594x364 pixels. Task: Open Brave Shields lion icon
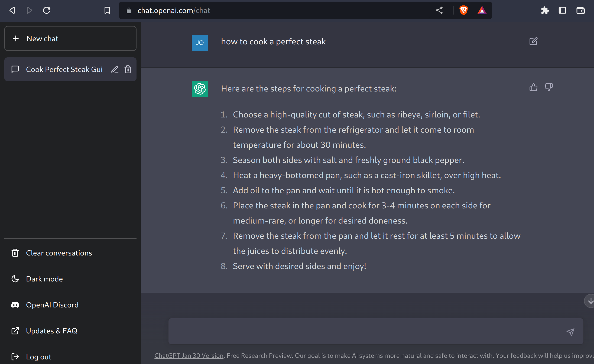[464, 11]
